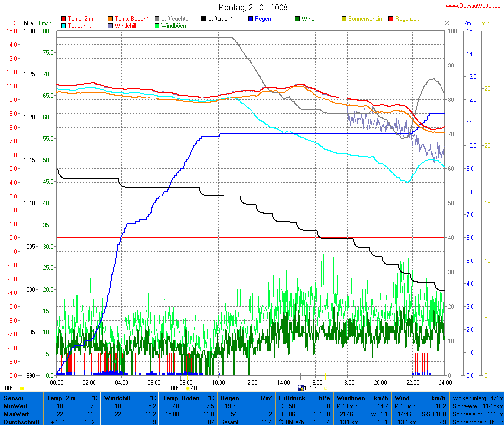The height and width of the screenshot is (425, 504).
Task: Click the red Regenzeit legend swatch
Action: tap(391, 19)
